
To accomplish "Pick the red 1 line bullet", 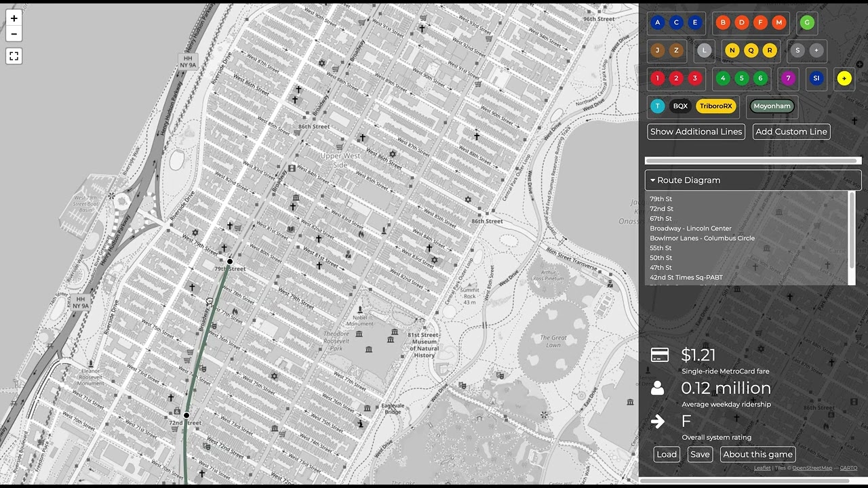I will 657,78.
